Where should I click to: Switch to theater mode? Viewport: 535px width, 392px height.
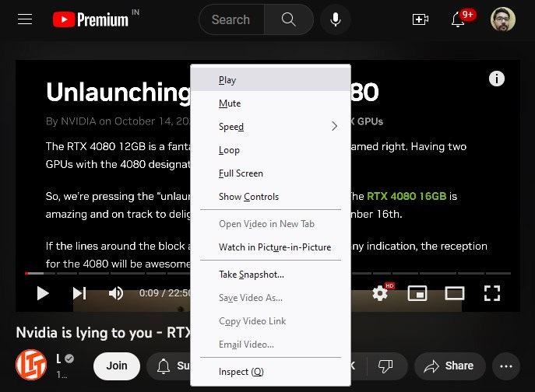pos(455,293)
